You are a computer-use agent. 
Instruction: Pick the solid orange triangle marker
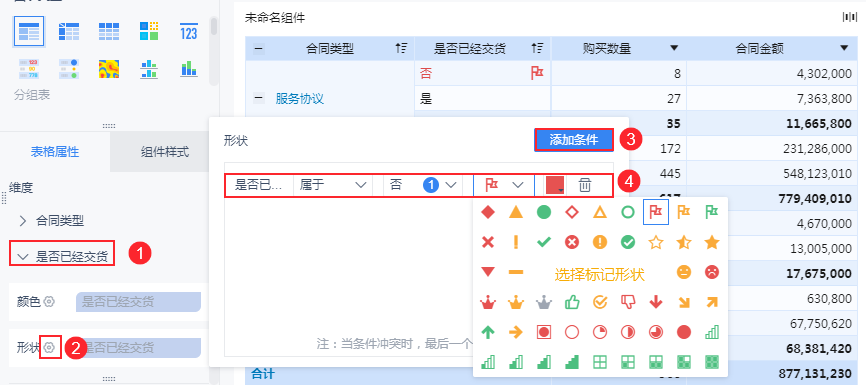click(516, 212)
